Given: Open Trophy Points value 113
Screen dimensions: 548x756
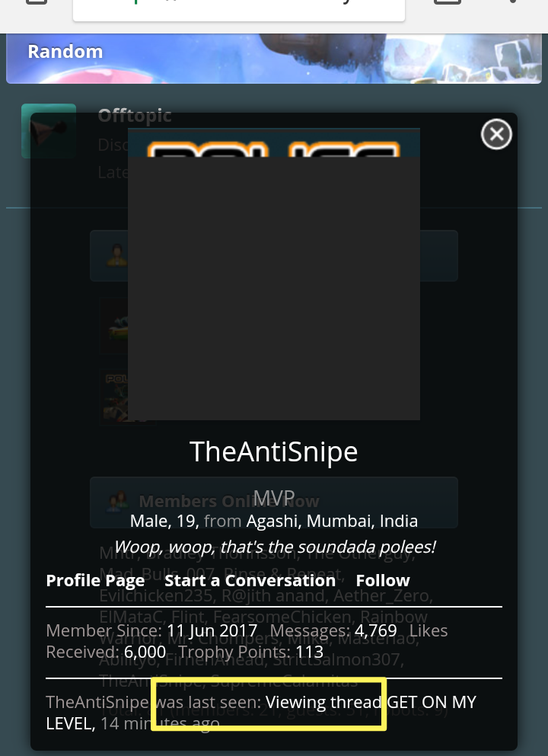Looking at the screenshot, I should click(310, 652).
